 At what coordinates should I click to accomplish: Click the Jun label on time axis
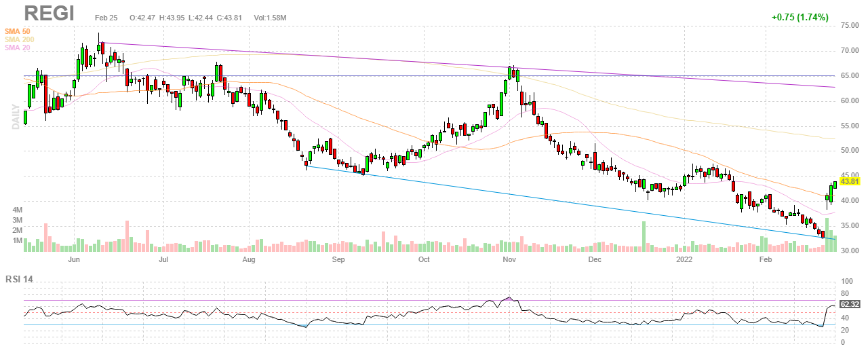pos(74,259)
